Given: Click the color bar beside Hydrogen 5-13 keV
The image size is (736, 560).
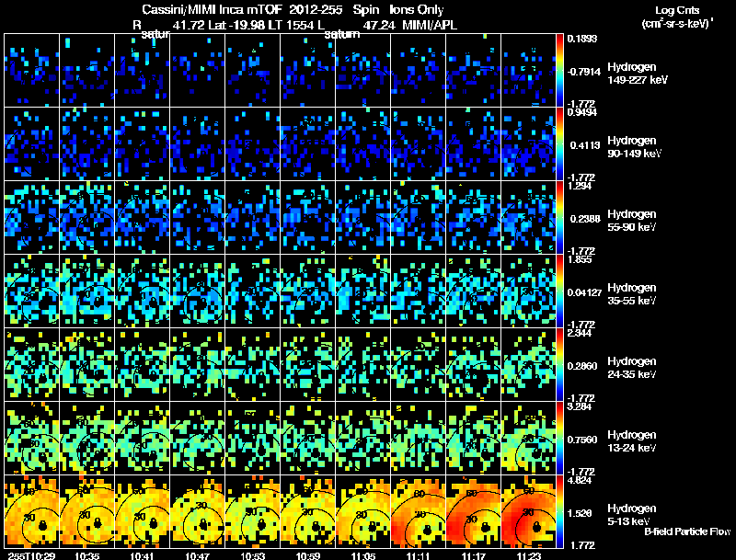Looking at the screenshot, I should coord(559,512).
